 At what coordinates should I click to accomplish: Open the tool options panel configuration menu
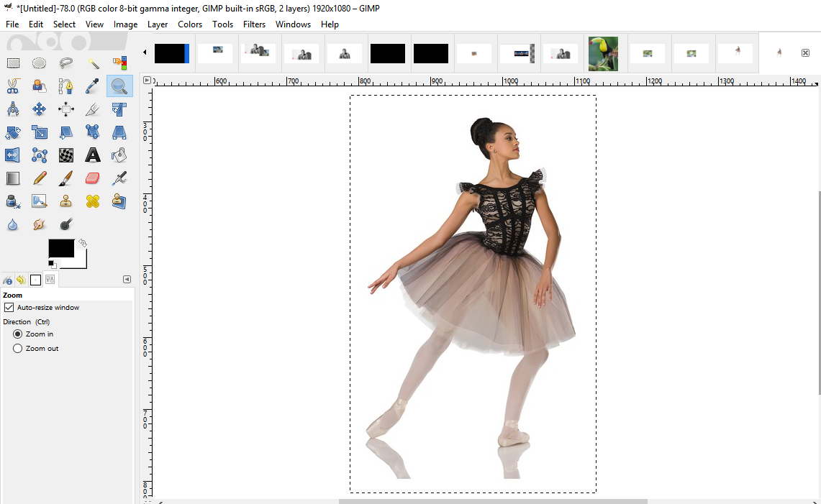(x=127, y=280)
